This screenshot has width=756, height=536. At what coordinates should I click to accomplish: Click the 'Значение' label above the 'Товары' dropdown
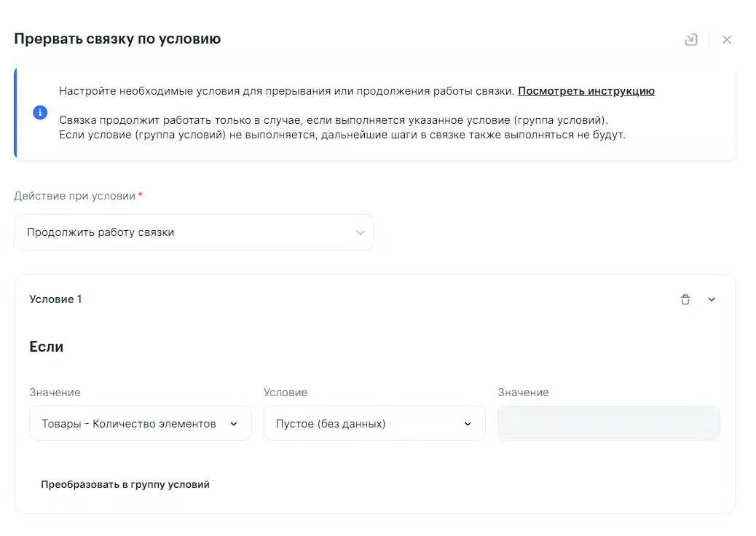(x=55, y=393)
